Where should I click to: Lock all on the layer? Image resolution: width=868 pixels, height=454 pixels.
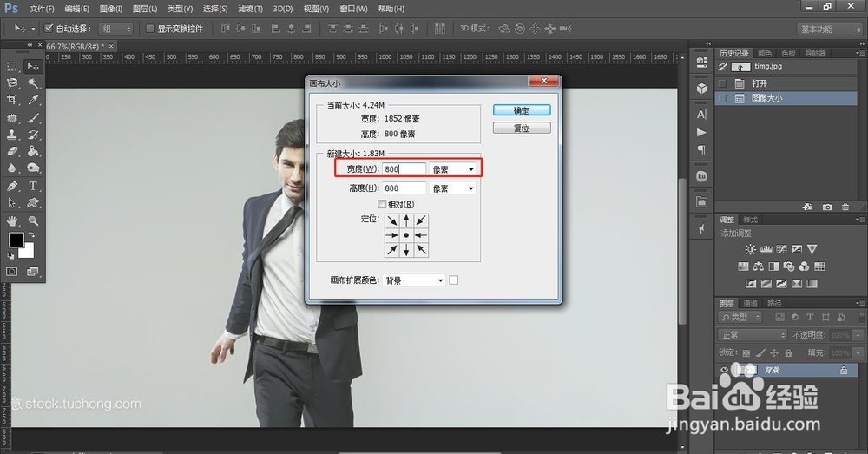788,352
